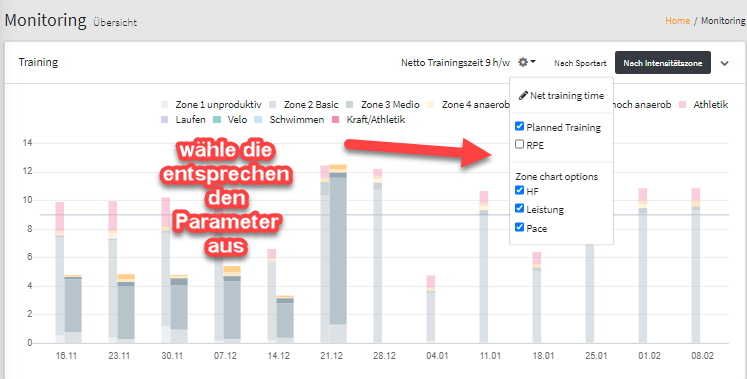This screenshot has width=747, height=379.
Task: Select Nach Intensitätszone view
Action: click(663, 63)
